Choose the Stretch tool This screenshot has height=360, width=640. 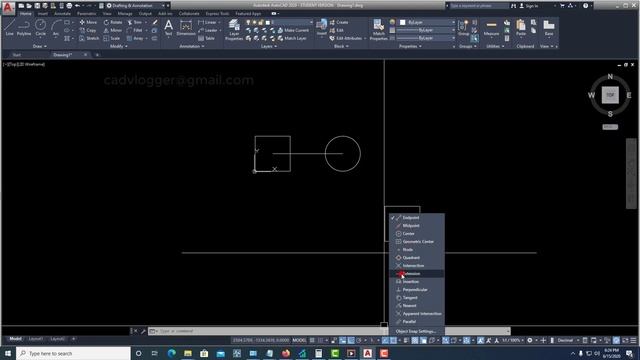(x=89, y=38)
